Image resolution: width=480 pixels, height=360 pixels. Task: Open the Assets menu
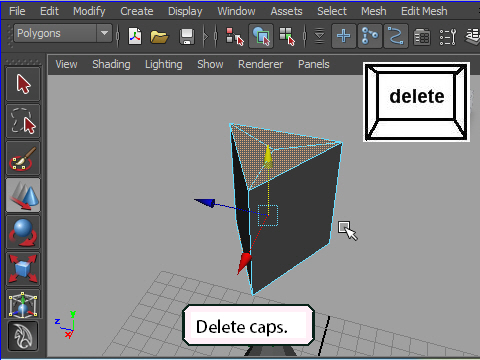point(286,11)
